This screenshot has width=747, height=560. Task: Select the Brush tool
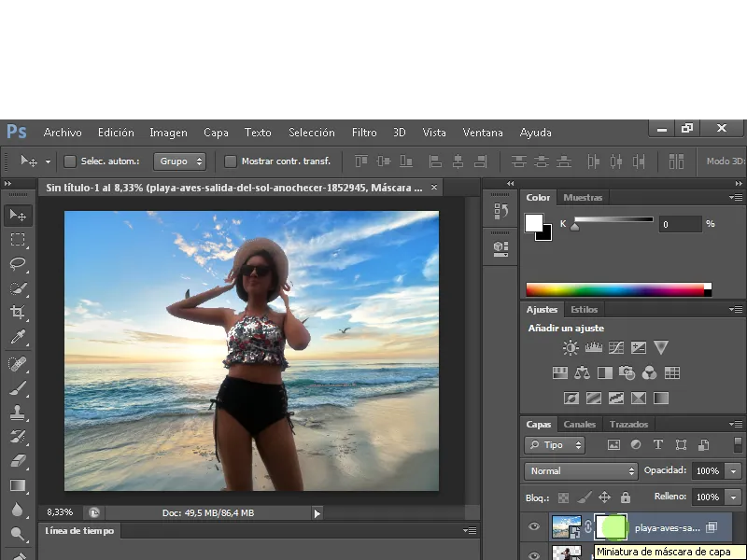[x=18, y=388]
